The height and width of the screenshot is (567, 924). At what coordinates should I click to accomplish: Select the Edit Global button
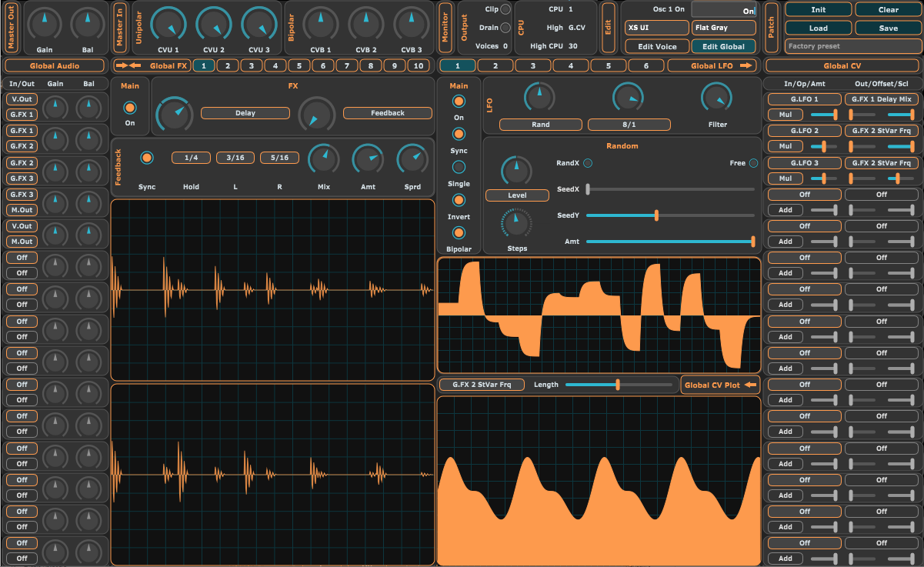coord(723,46)
